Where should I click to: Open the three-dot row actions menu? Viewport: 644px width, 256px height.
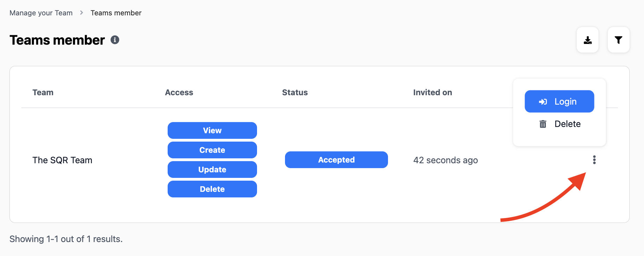click(x=594, y=160)
